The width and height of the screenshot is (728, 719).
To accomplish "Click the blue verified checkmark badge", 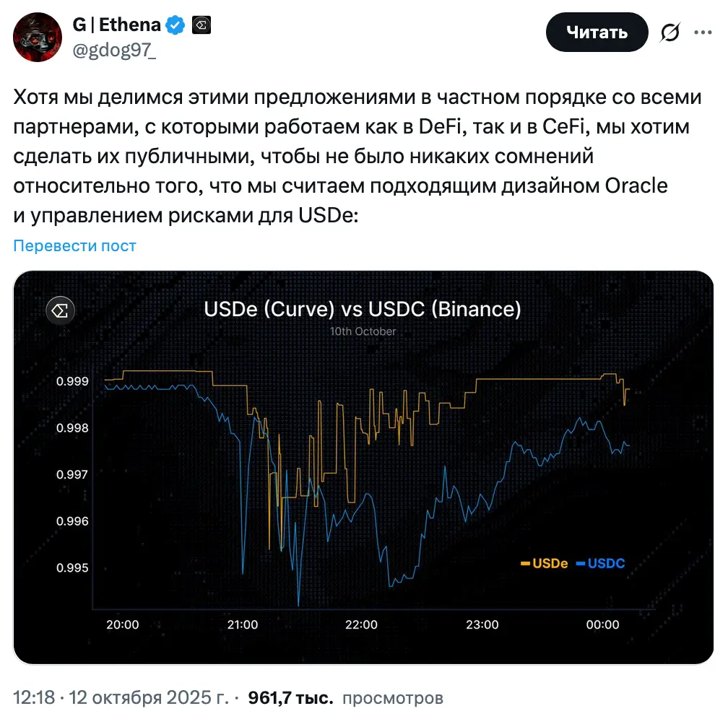I will point(174,26).
